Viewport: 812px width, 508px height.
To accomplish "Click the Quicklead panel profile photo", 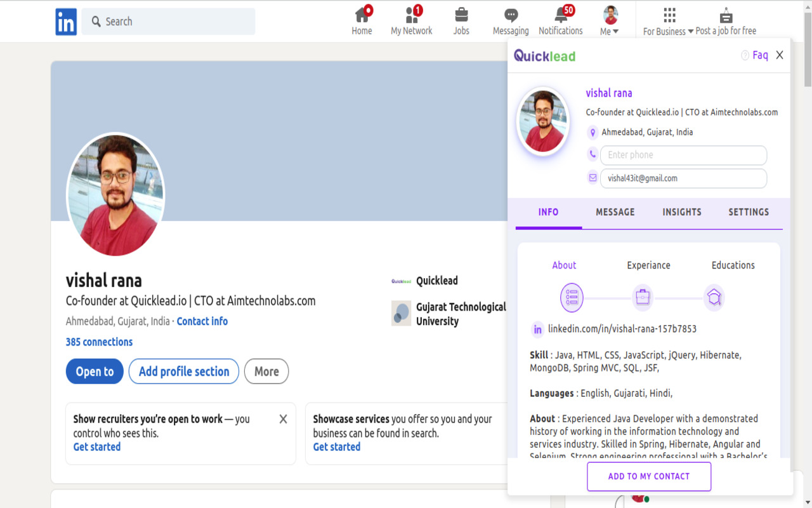I will pyautogui.click(x=543, y=121).
